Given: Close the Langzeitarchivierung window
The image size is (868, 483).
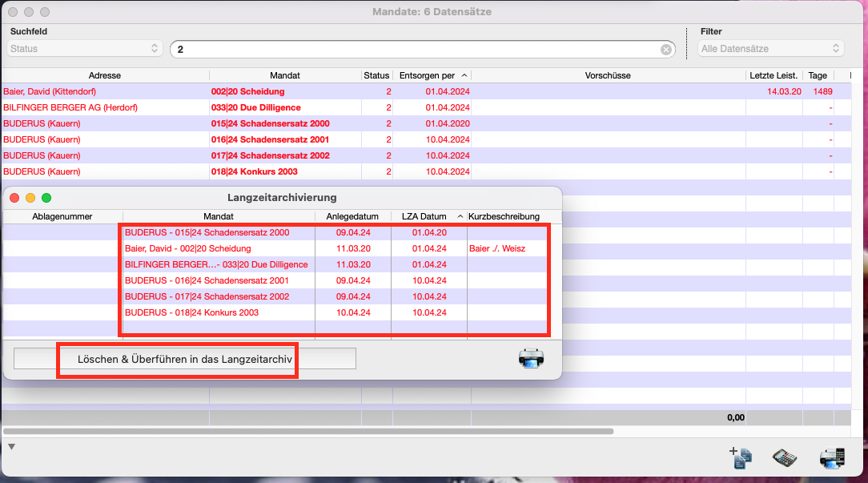Looking at the screenshot, I should pos(14,198).
